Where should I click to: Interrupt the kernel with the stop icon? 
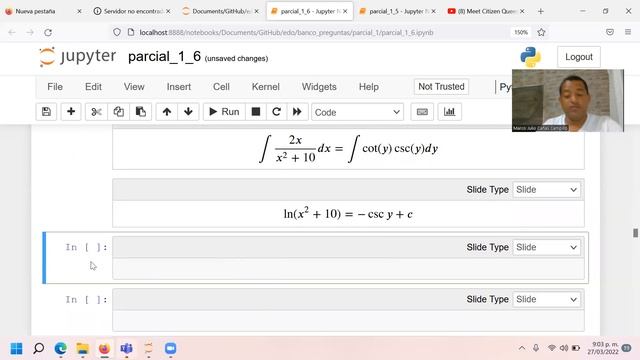click(x=256, y=112)
